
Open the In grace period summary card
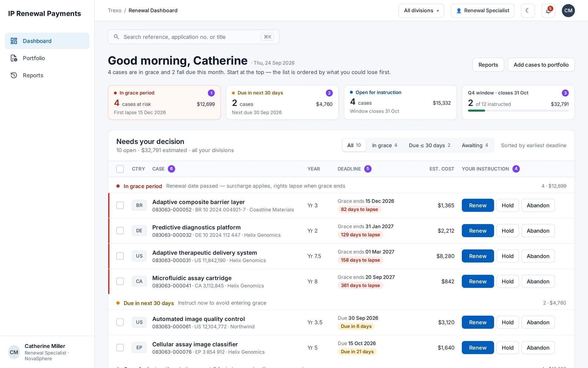164,102
